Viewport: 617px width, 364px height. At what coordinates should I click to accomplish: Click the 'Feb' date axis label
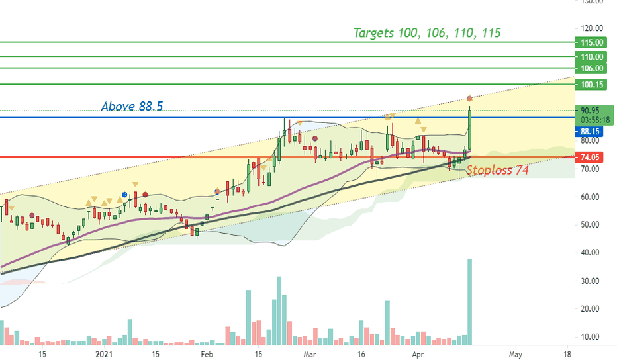207,355
